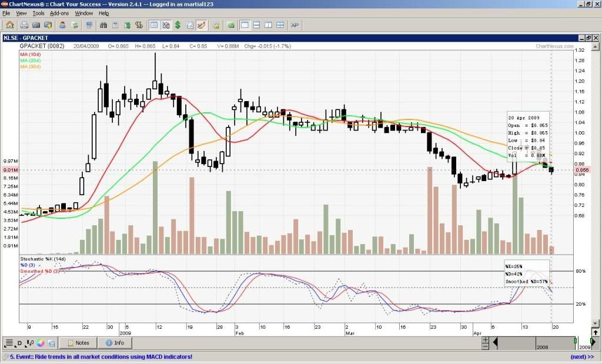Open the binoculars stock search icon
The width and height of the screenshot is (602, 364).
[103, 25]
